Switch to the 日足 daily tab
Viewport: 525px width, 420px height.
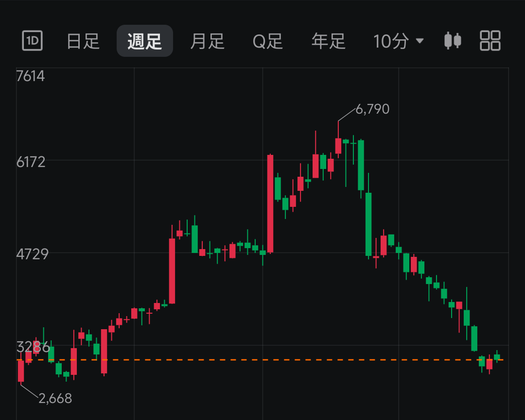[83, 41]
